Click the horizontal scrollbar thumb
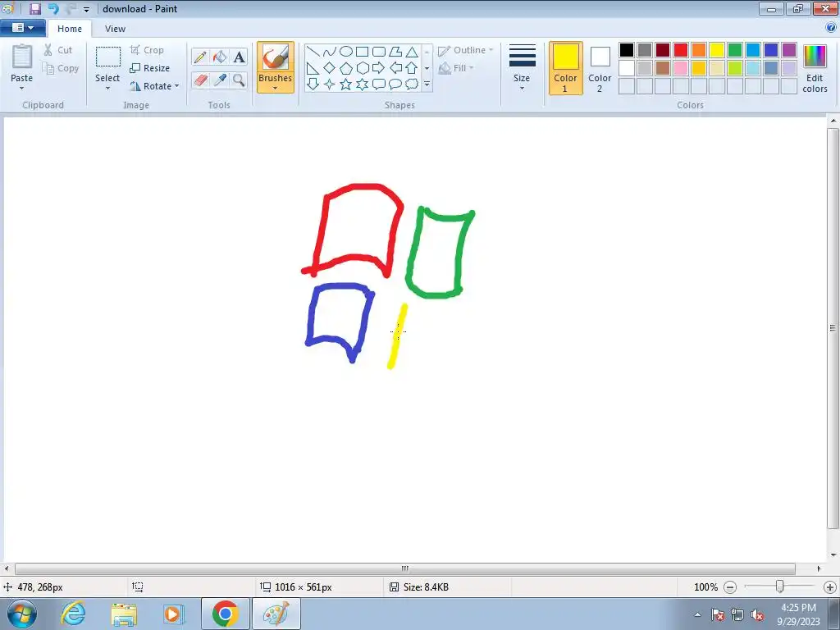Image resolution: width=840 pixels, height=630 pixels. pos(405,568)
